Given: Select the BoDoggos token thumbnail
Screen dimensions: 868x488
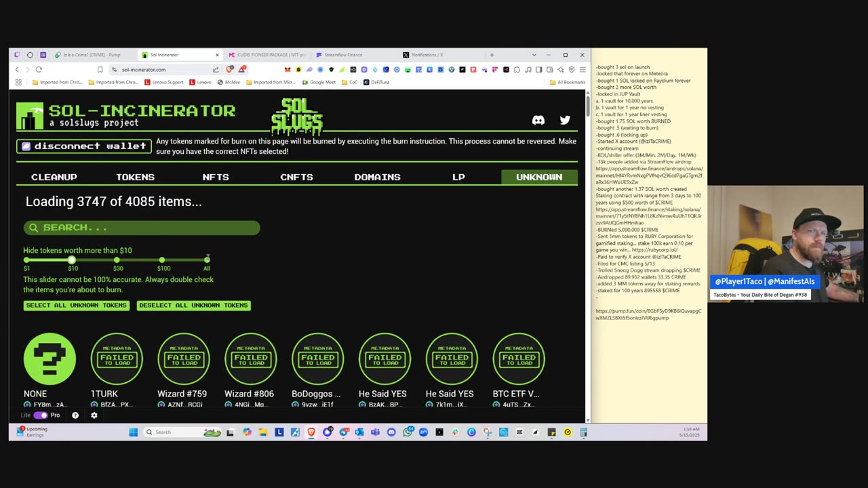Looking at the screenshot, I should click(x=317, y=359).
